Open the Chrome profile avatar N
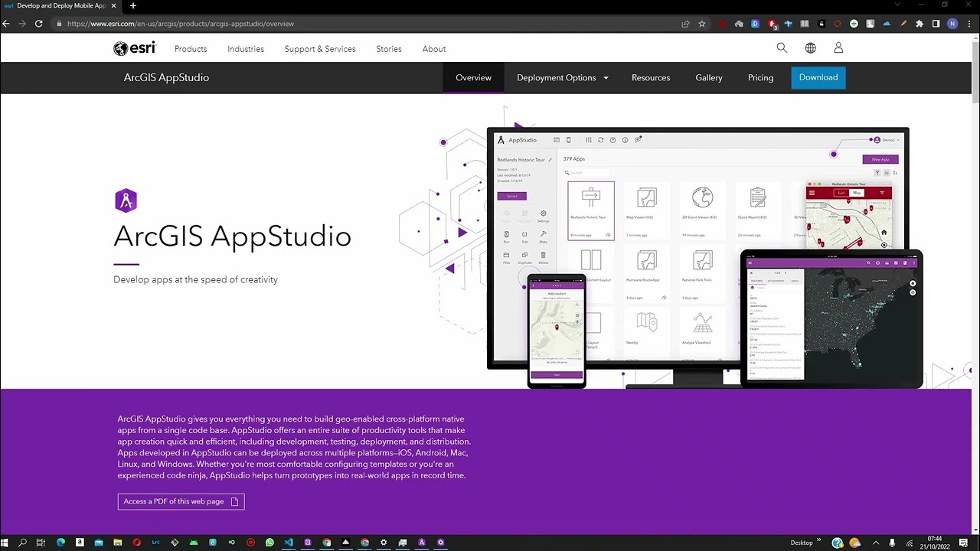Viewport: 980px width, 551px height. click(x=952, y=24)
